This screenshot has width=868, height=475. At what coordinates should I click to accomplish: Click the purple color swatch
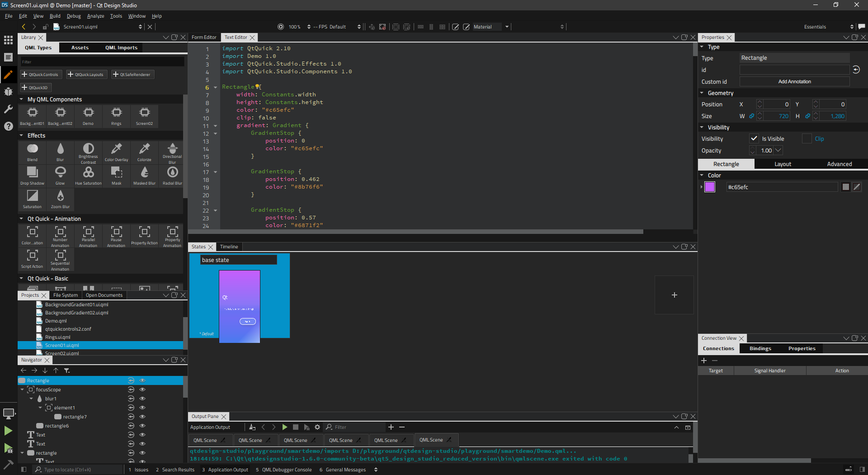pyautogui.click(x=710, y=187)
